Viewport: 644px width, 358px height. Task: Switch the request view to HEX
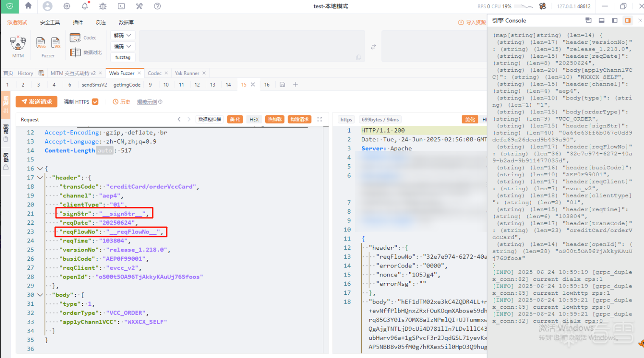pos(254,119)
